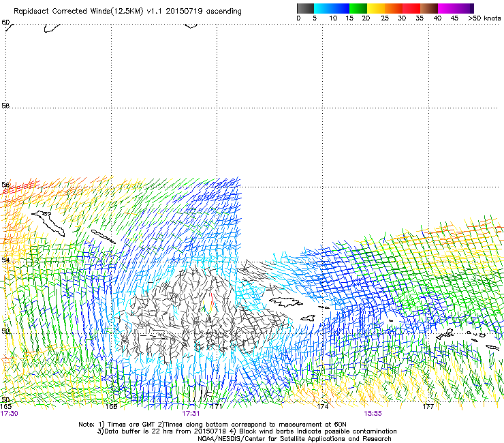Click the longitude label 177

click(428, 407)
